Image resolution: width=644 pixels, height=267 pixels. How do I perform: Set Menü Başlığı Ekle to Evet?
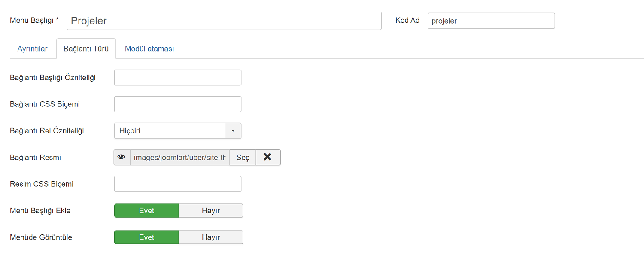(x=146, y=211)
